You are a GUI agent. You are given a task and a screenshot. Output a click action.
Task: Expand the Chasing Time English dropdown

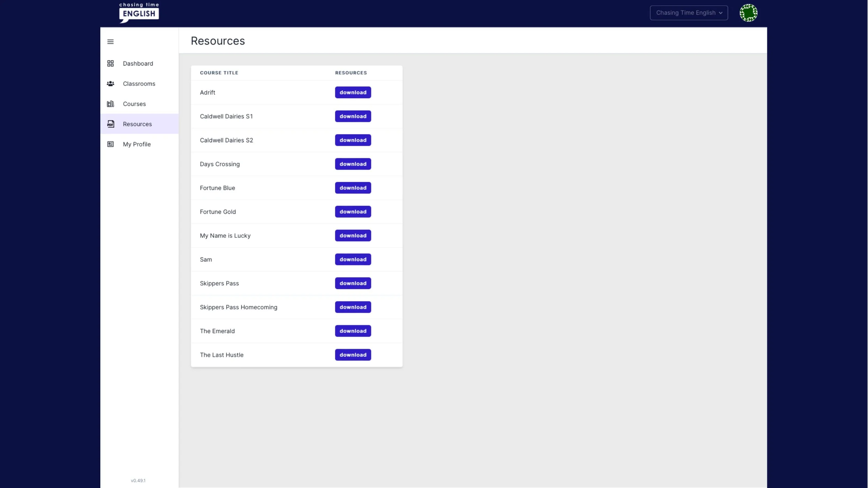[x=689, y=13]
